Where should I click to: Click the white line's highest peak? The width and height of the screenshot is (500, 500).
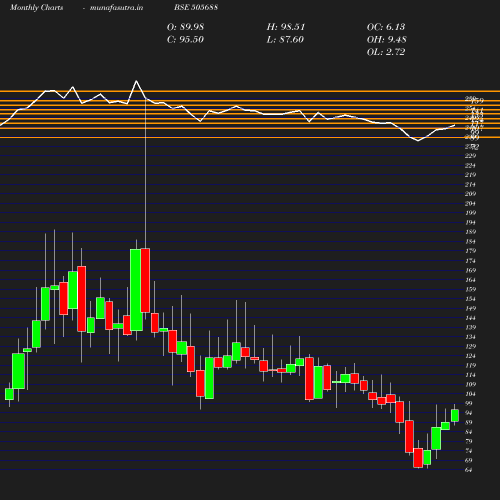pyautogui.click(x=136, y=81)
